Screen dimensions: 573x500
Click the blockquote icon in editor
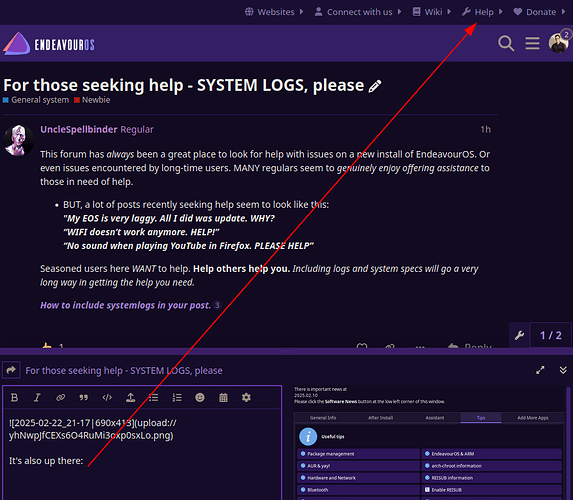84,397
